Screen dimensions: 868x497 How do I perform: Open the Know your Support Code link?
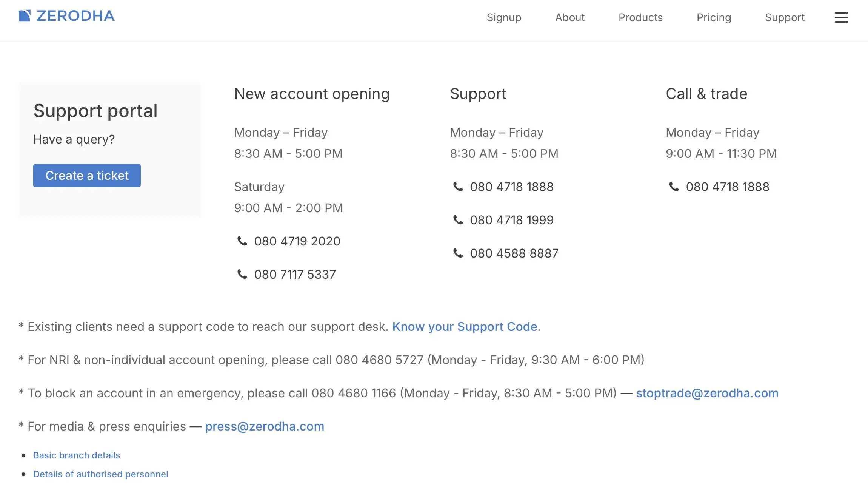pyautogui.click(x=465, y=327)
